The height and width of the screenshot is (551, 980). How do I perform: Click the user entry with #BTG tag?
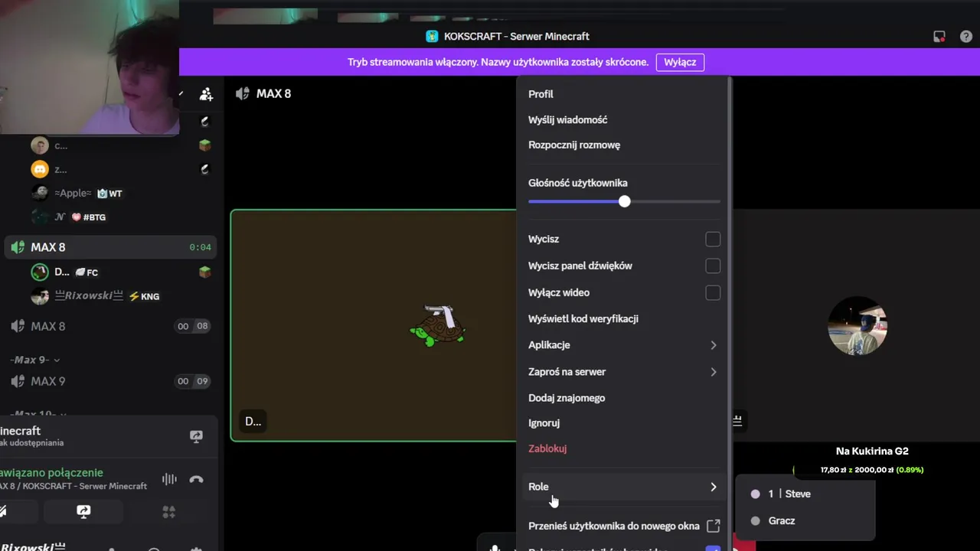coord(120,217)
